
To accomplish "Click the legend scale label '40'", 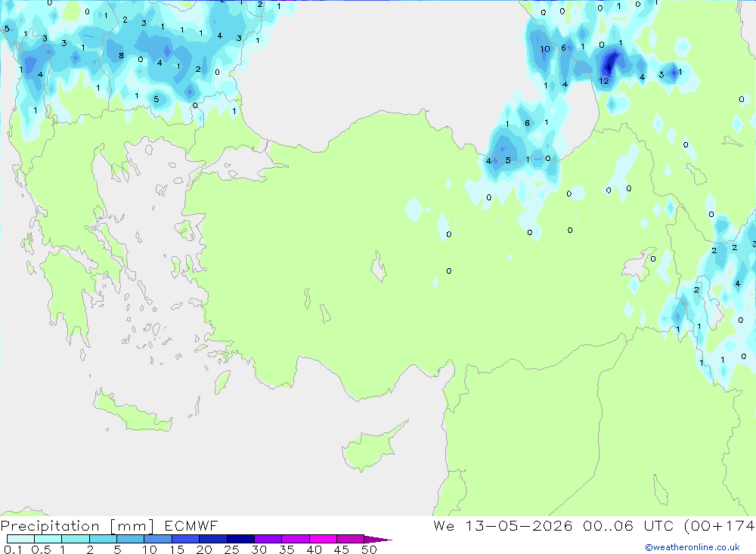I will point(314,549).
